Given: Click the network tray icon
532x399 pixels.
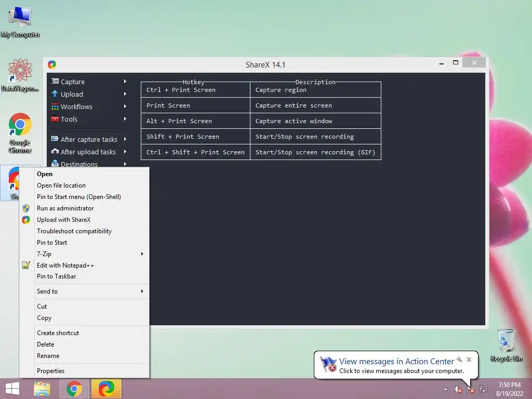Looking at the screenshot, I should click(483, 390).
